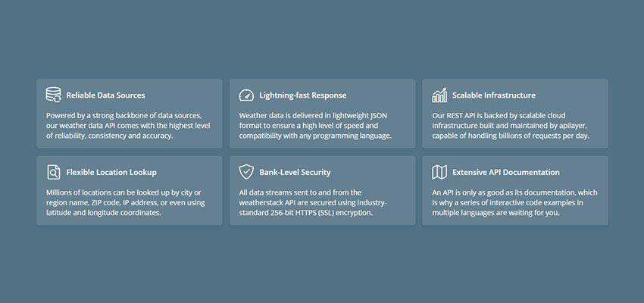This screenshot has height=303, width=644.
Task: Click the paragraph about strong backbone of data sources
Action: click(x=123, y=125)
